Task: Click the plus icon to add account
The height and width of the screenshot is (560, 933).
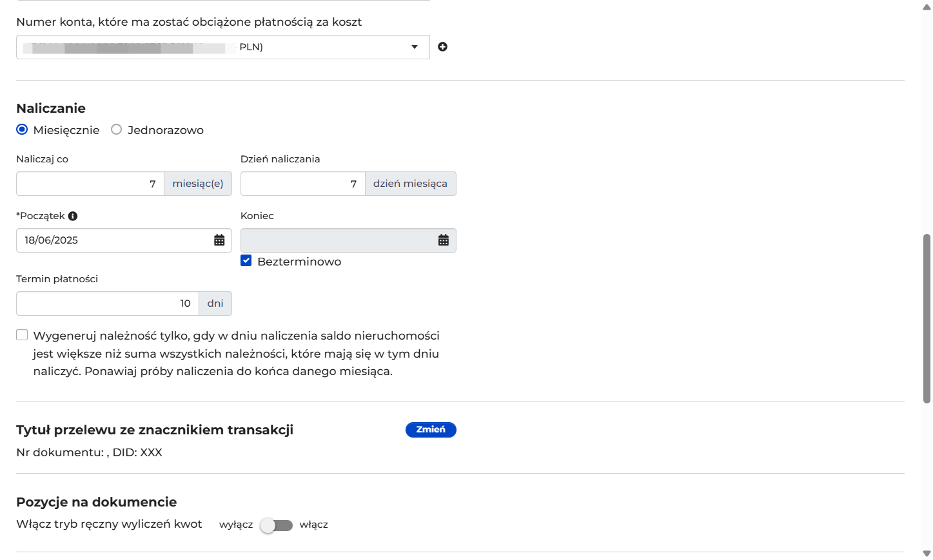Action: (442, 46)
